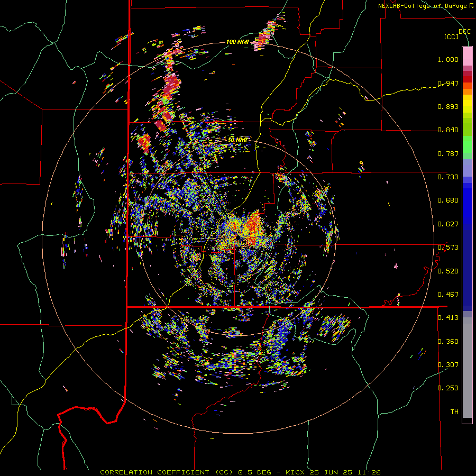This screenshot has width=476, height=476.
Task: Click the 0.627 legend value
Action: (448, 224)
